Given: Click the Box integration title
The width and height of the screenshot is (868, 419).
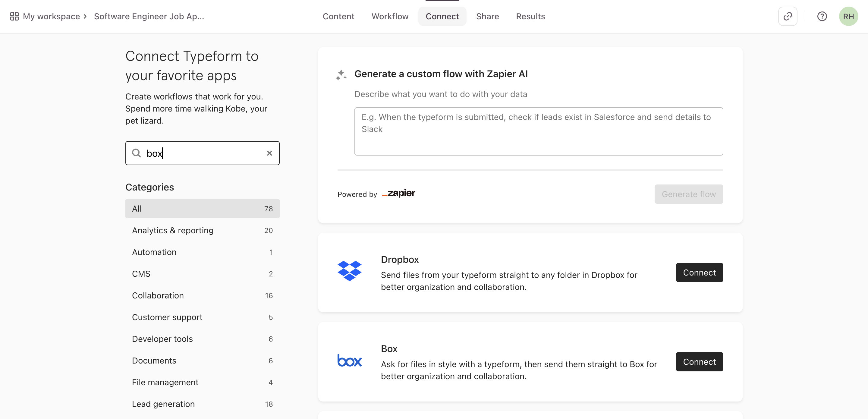Looking at the screenshot, I should 389,348.
